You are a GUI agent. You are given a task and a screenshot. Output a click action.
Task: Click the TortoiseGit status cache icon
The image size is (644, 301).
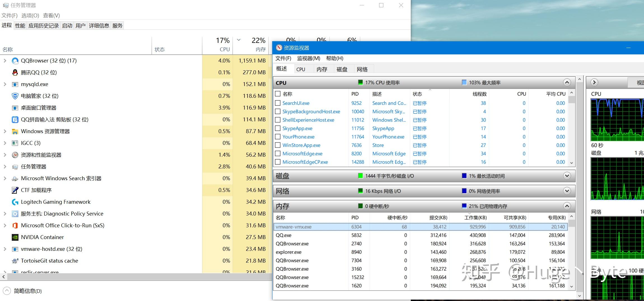(15, 261)
